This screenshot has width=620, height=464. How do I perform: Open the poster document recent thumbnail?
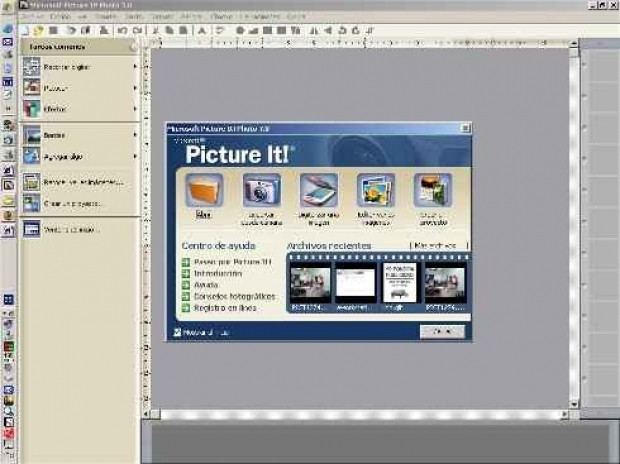pos(399,283)
